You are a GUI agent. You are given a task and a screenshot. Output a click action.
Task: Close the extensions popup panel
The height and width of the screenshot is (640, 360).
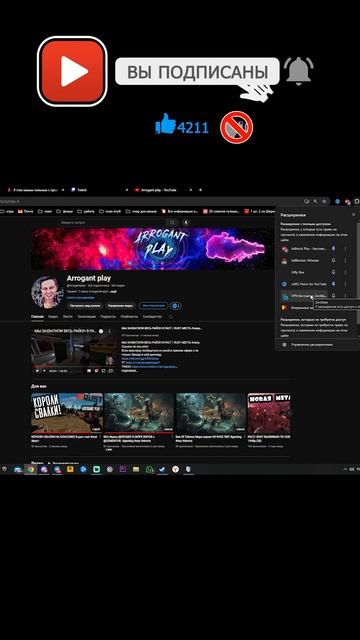pyautogui.click(x=353, y=214)
